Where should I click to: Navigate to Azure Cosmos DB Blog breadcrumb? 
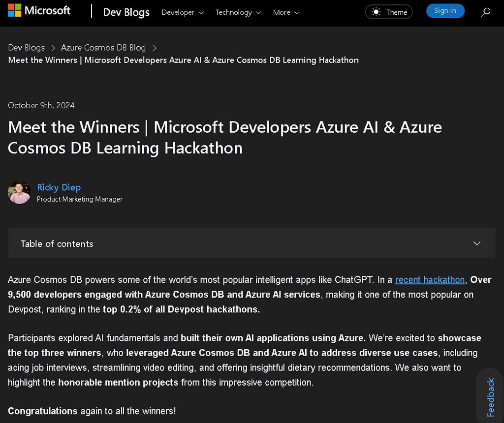[x=103, y=48]
